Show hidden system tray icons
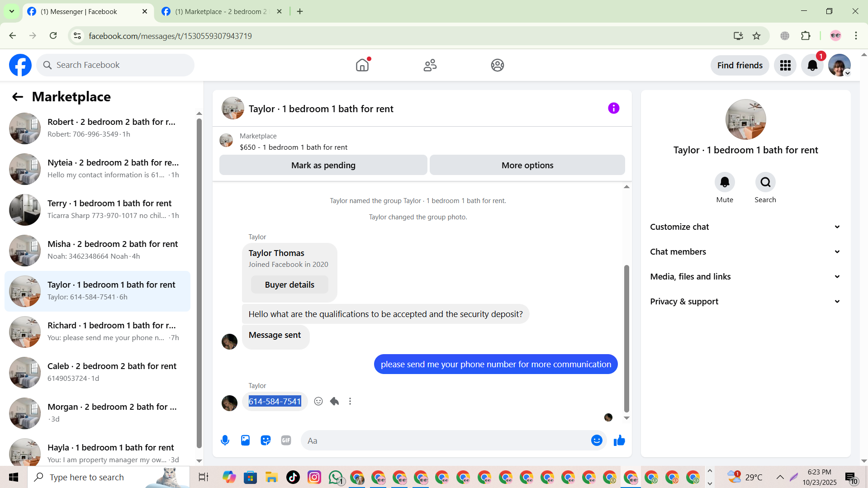 (780, 477)
